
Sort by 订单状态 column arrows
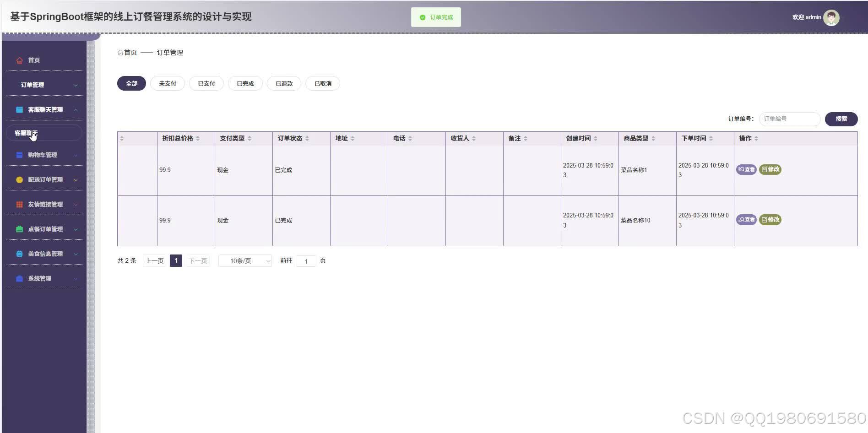(307, 139)
